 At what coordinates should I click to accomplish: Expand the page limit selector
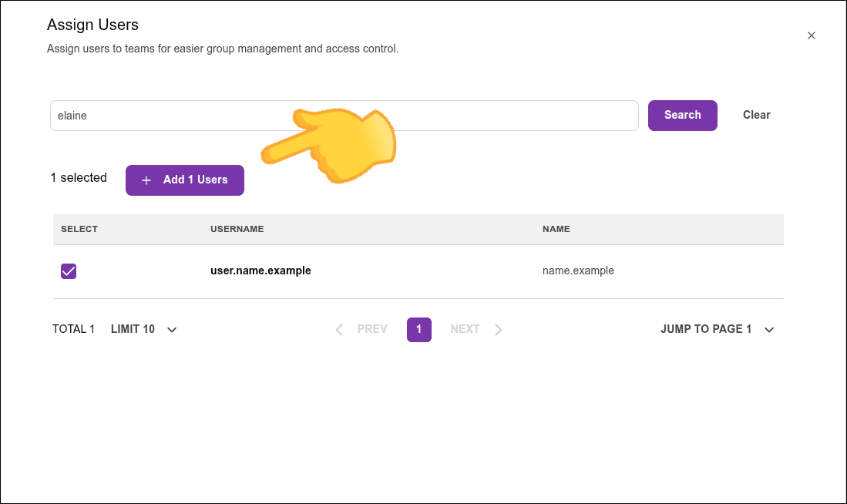pos(143,329)
